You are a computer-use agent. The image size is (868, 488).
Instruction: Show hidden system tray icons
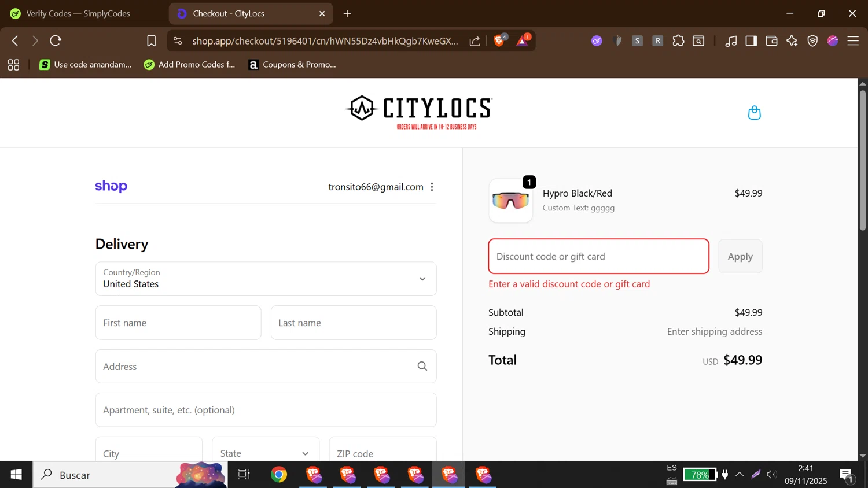point(740,475)
